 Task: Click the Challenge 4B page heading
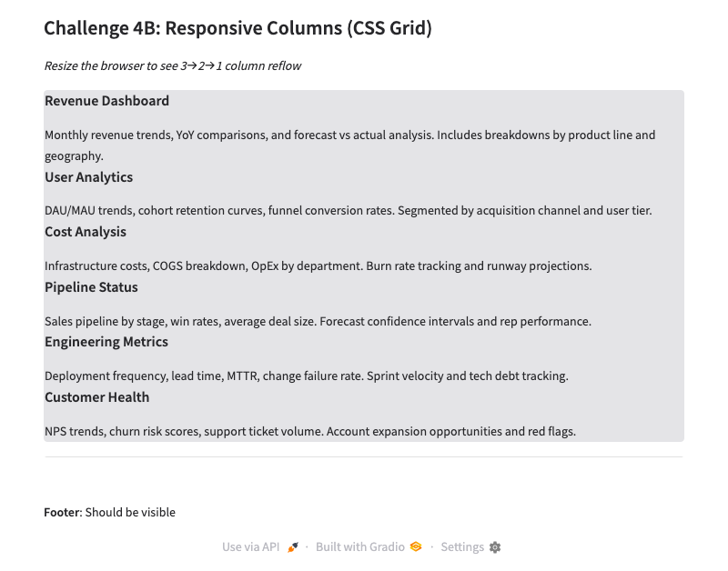click(x=238, y=28)
